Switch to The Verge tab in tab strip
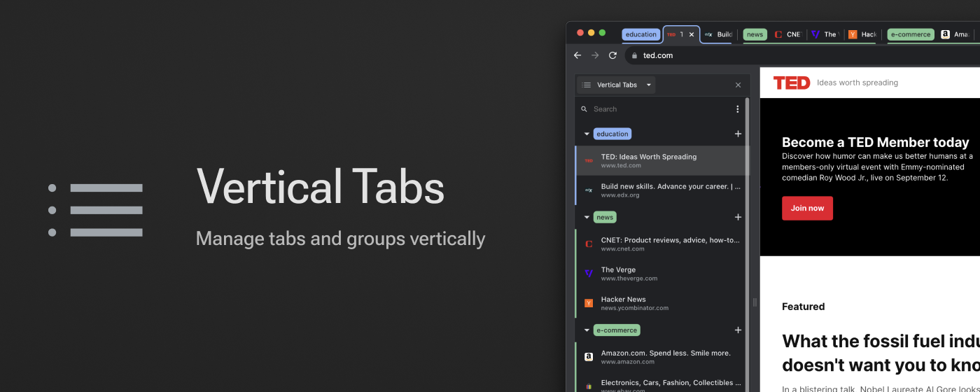 point(825,34)
